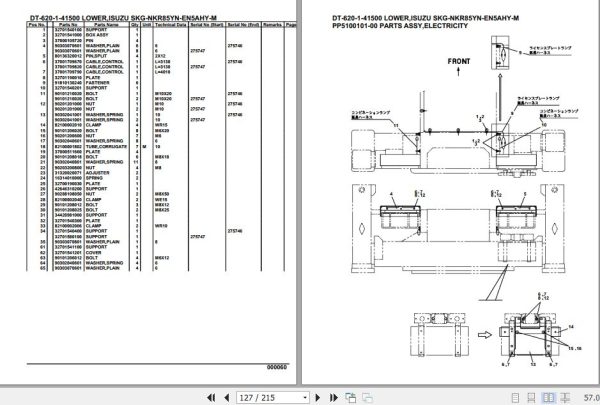600x405 pixels.
Task: Click the 'TUBE,CORRUGATE' parts entry
Action: pyautogui.click(x=106, y=147)
